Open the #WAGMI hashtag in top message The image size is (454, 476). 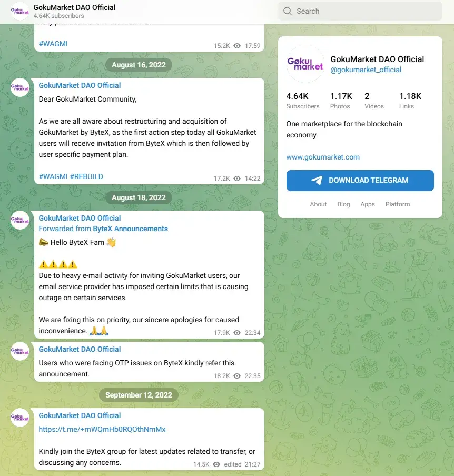(53, 44)
